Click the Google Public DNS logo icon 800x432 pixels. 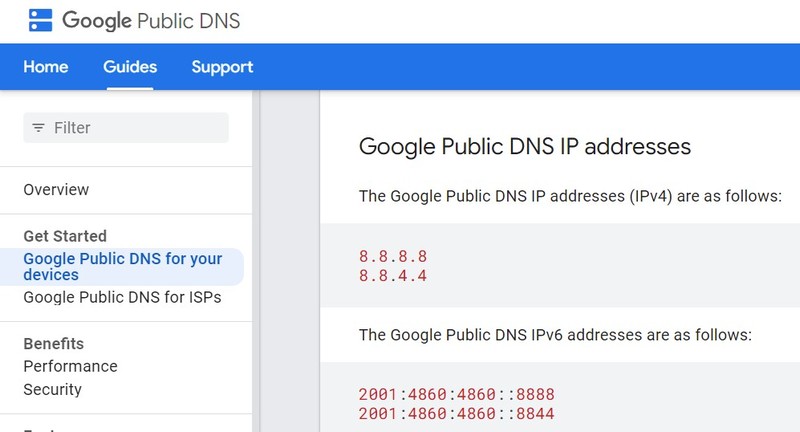tap(40, 20)
